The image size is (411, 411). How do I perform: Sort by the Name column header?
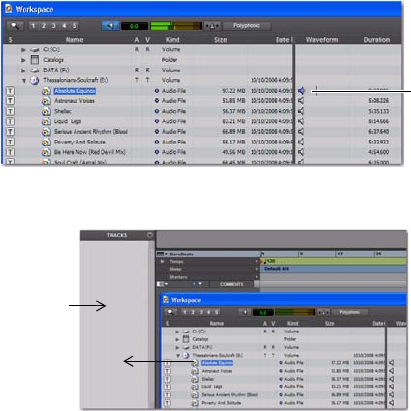74,40
